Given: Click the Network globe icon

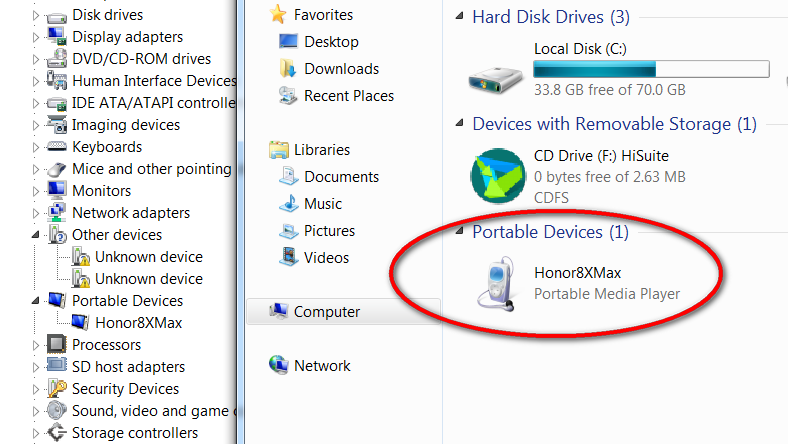Looking at the screenshot, I should (278, 365).
